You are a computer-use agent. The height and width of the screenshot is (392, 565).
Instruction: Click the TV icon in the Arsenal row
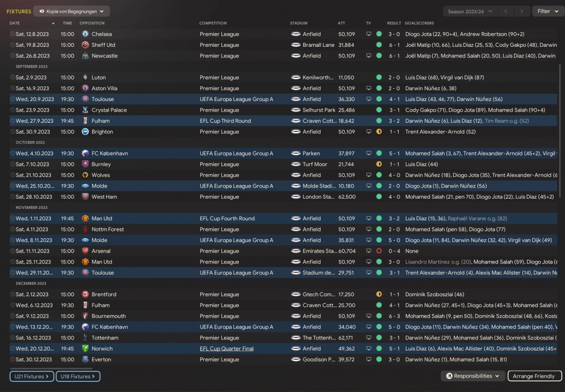click(x=369, y=251)
